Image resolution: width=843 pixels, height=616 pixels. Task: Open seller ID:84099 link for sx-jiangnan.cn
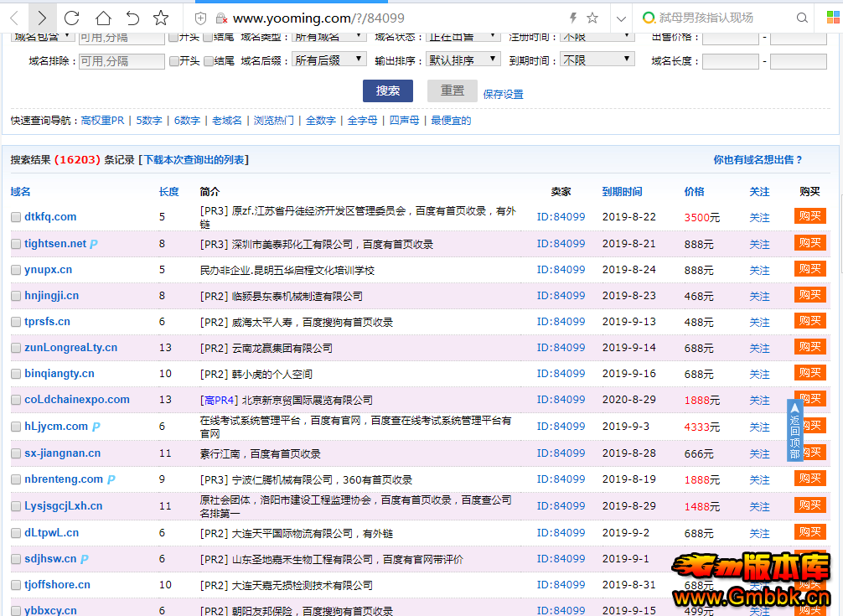[x=561, y=453]
